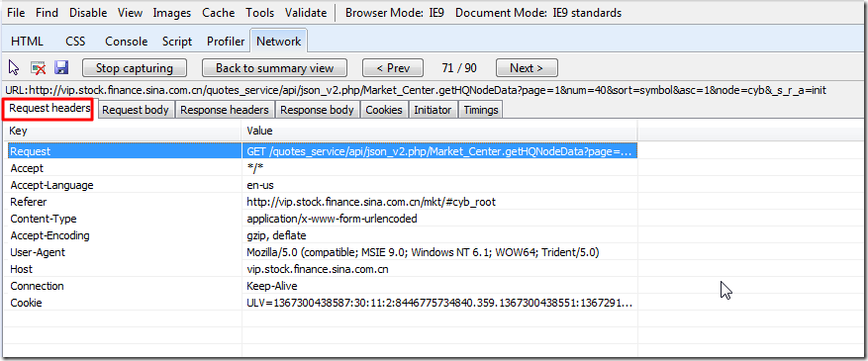The image size is (868, 361).
Task: Click the GET /quotes_service value cell
Action: pos(439,151)
